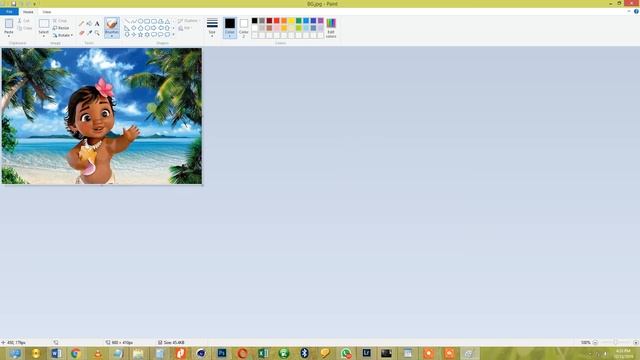Open Excel from the taskbar
640x360 pixels.
pos(263,353)
